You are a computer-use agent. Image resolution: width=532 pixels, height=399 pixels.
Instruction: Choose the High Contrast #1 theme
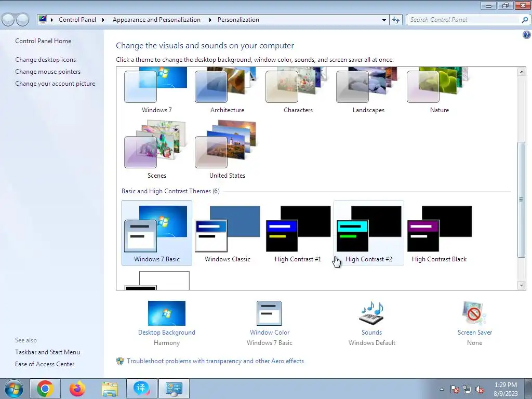298,233
